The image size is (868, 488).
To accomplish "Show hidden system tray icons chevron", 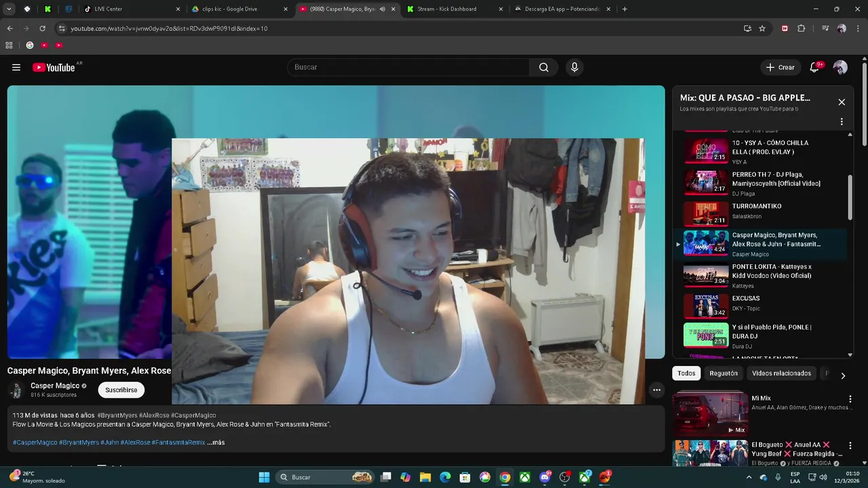I will 749,477.
